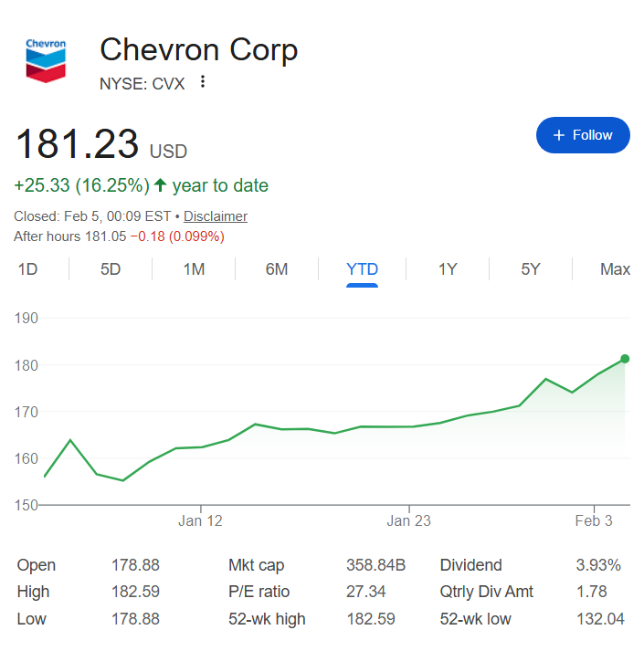The height and width of the screenshot is (651, 644).
Task: Show the 5Y chart range
Action: point(531,269)
